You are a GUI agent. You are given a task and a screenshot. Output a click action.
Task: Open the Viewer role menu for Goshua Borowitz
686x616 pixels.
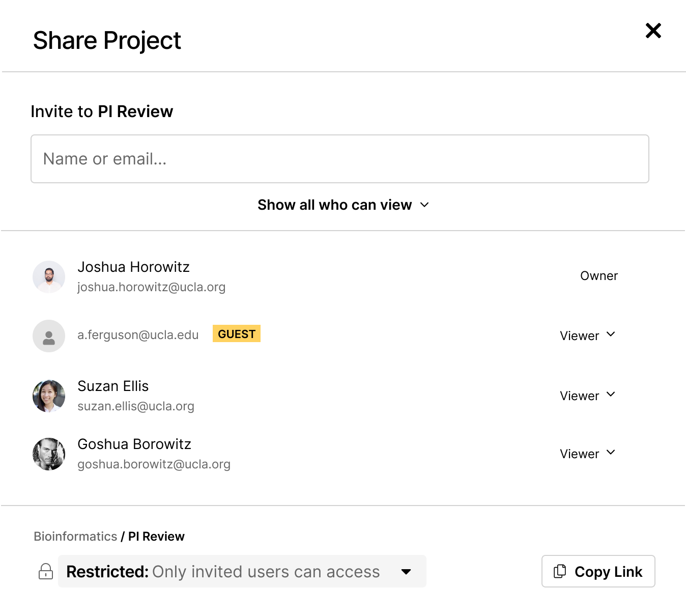pyautogui.click(x=588, y=454)
